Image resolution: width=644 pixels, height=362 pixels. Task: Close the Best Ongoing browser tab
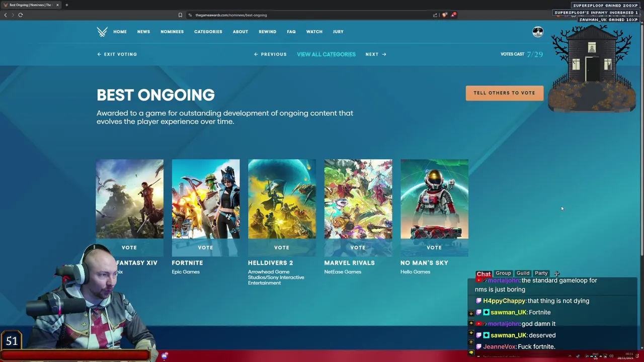coord(57,5)
